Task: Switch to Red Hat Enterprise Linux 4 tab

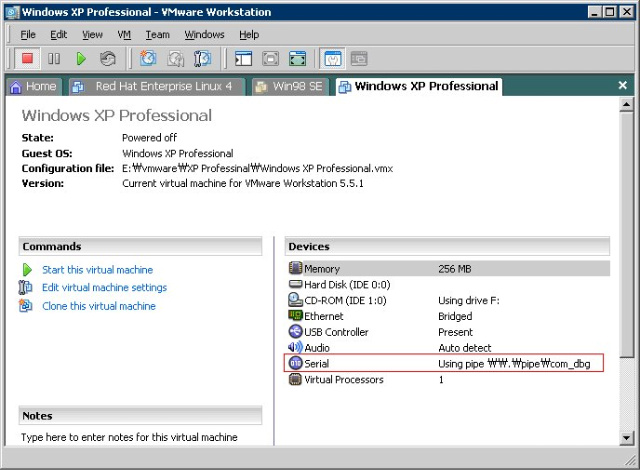Action: 156,86
